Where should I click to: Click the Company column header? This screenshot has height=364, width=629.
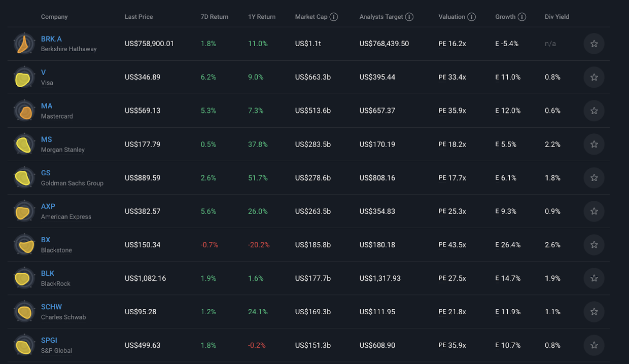coord(54,17)
